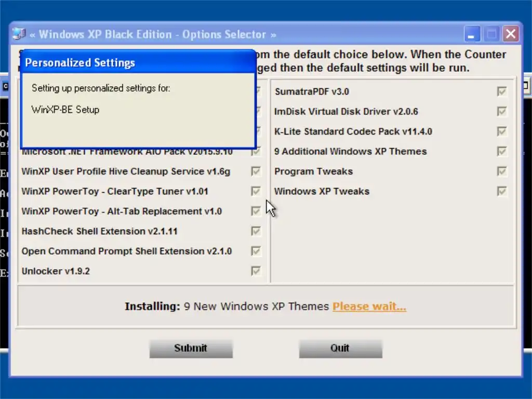The height and width of the screenshot is (399, 532).
Task: Toggle the Unlocker v1.9.2 checkbox
Action: click(x=256, y=271)
